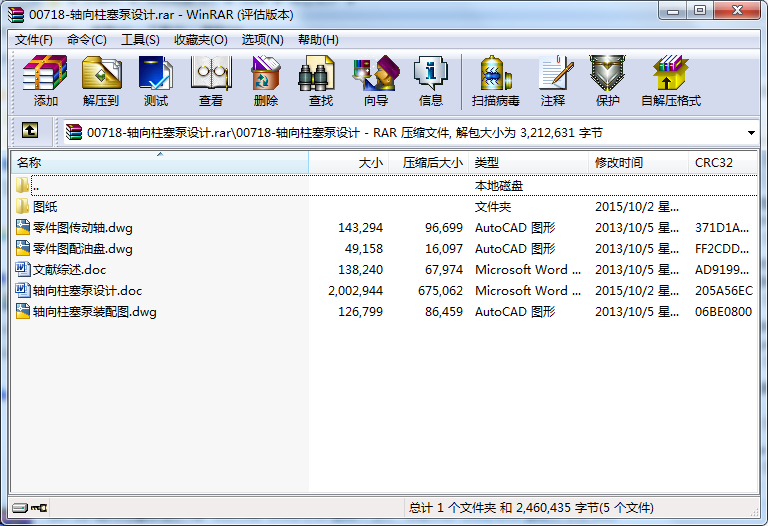Sort by 修改时间 column header
Image resolution: width=768 pixels, height=526 pixels.
coord(638,163)
